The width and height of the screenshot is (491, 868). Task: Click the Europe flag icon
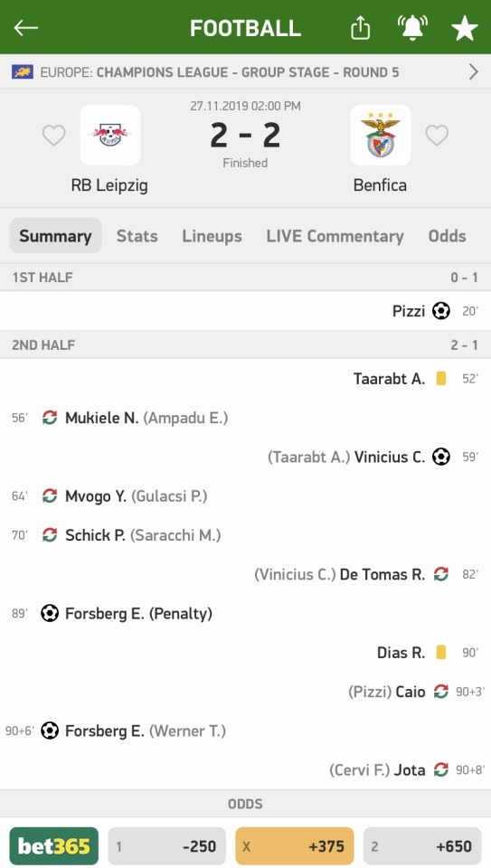pyautogui.click(x=22, y=72)
